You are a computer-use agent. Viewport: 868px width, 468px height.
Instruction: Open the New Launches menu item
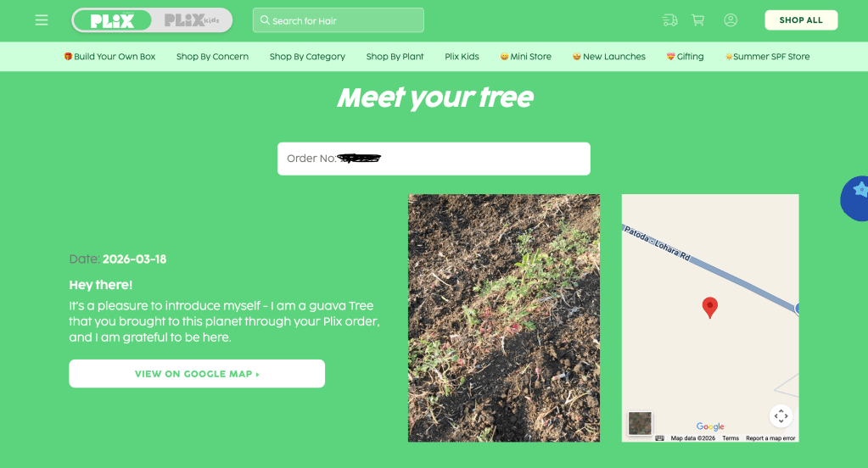point(609,57)
